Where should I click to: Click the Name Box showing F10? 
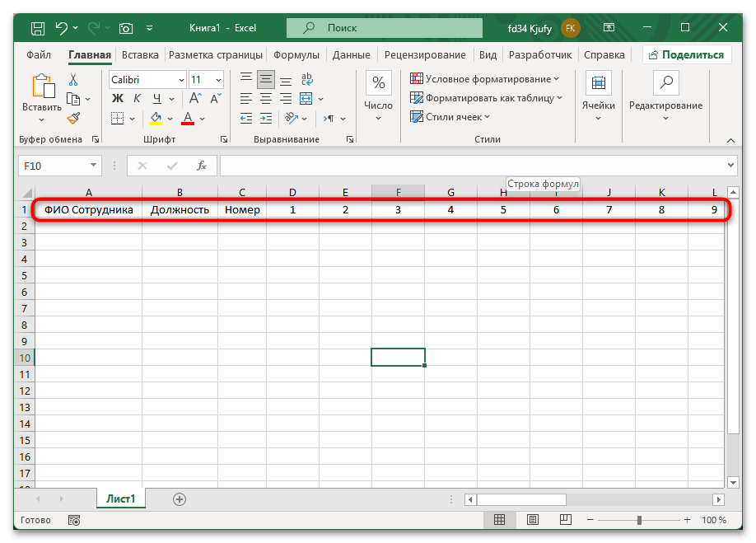[x=59, y=166]
